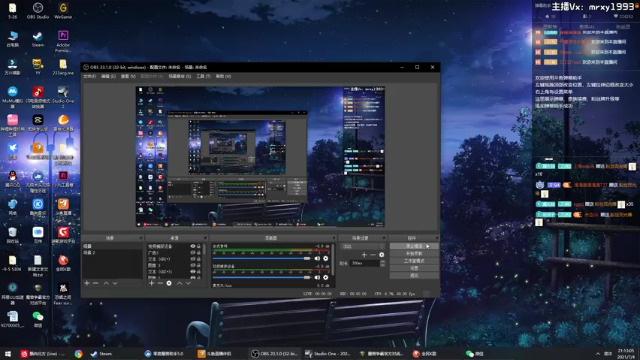Open transition properties gear in 场景过渡 panel
Viewport: 640px width, 360px height.
pyautogui.click(x=382, y=255)
